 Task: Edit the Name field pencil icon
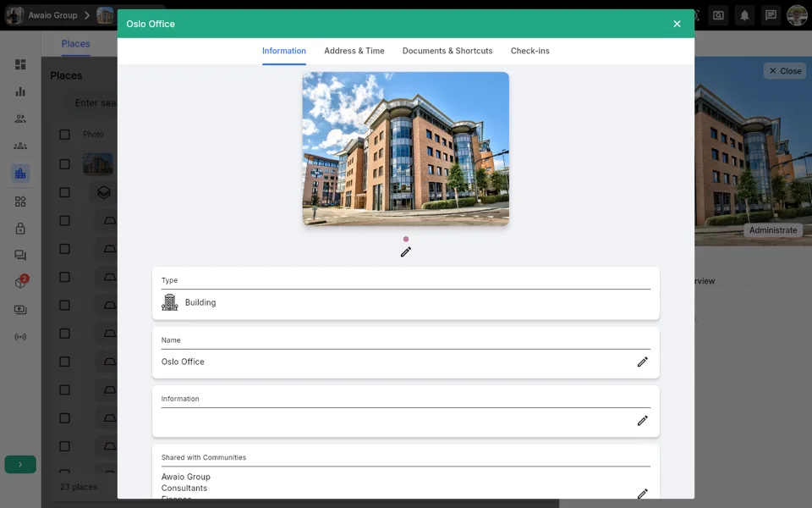tap(642, 362)
